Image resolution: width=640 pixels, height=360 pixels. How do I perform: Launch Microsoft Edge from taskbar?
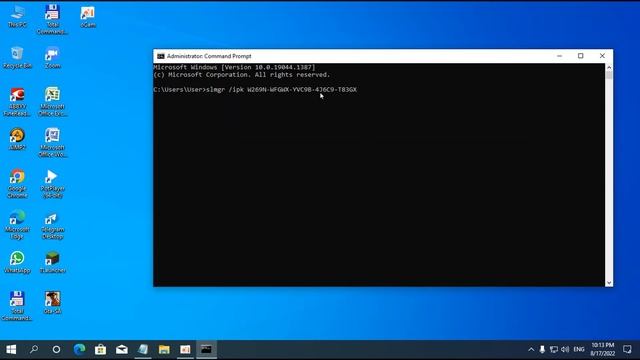[79, 349]
